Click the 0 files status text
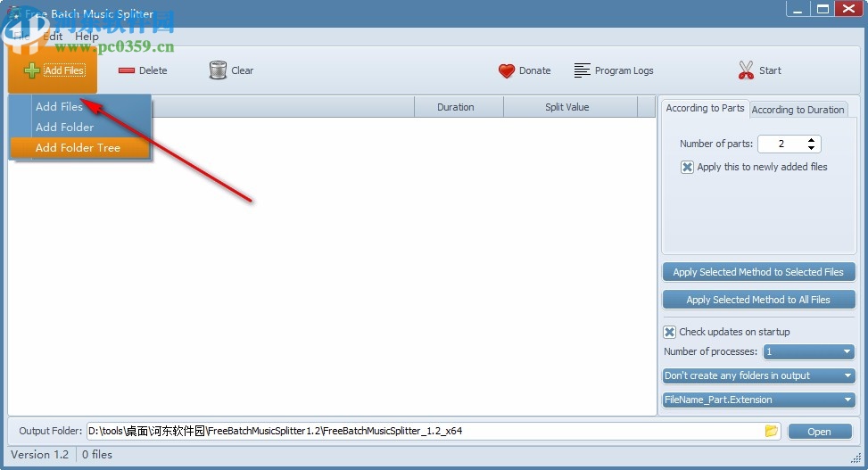This screenshot has height=470, width=868. [x=97, y=455]
